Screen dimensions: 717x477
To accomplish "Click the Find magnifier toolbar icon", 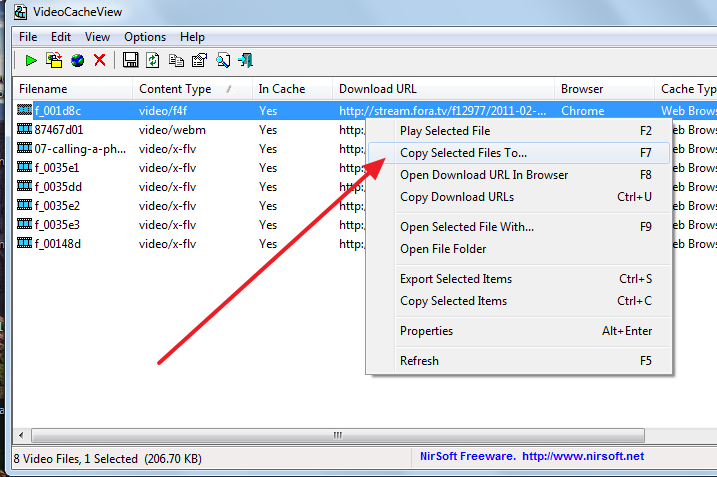I will 223,60.
